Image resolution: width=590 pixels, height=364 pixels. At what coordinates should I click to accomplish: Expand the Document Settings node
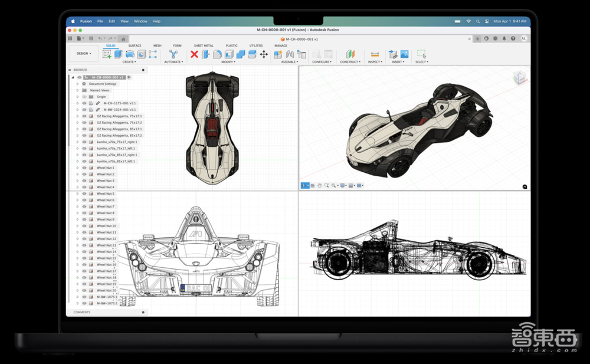click(77, 84)
